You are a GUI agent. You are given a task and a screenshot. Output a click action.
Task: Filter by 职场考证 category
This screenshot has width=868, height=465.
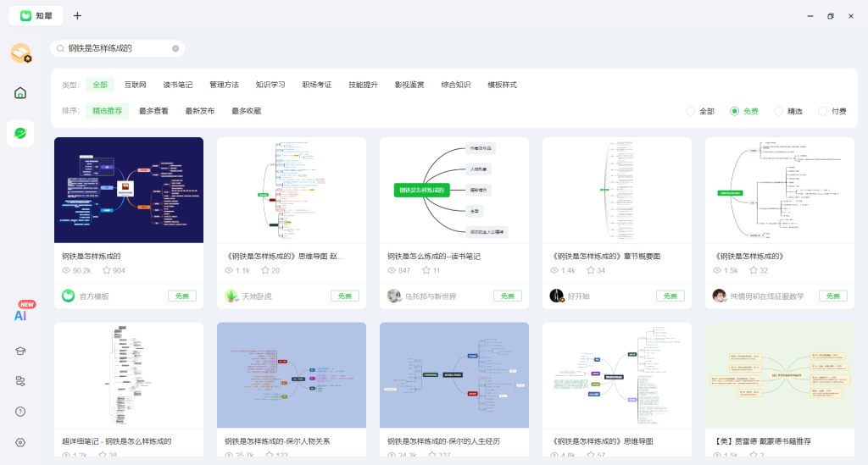[317, 85]
